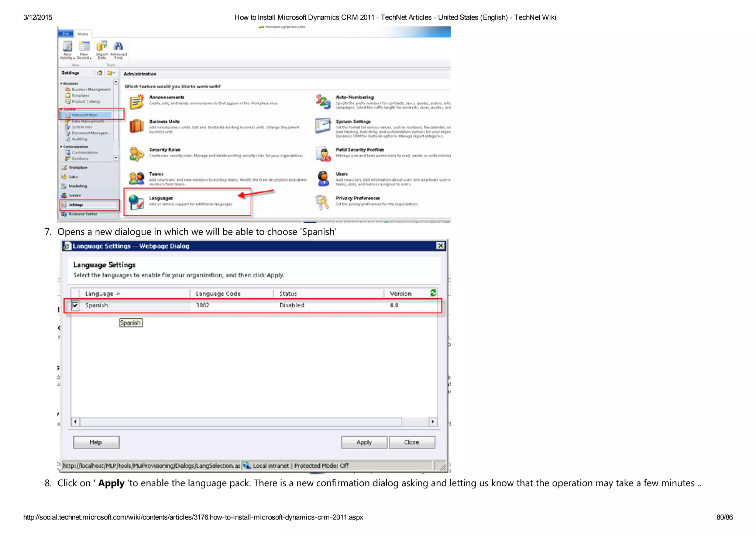Click the Disabled status cell
This screenshot has height=535, width=756.
click(292, 306)
